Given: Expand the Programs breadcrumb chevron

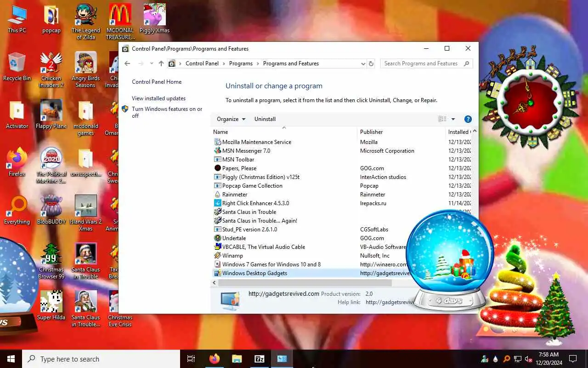Looking at the screenshot, I should 258,63.
